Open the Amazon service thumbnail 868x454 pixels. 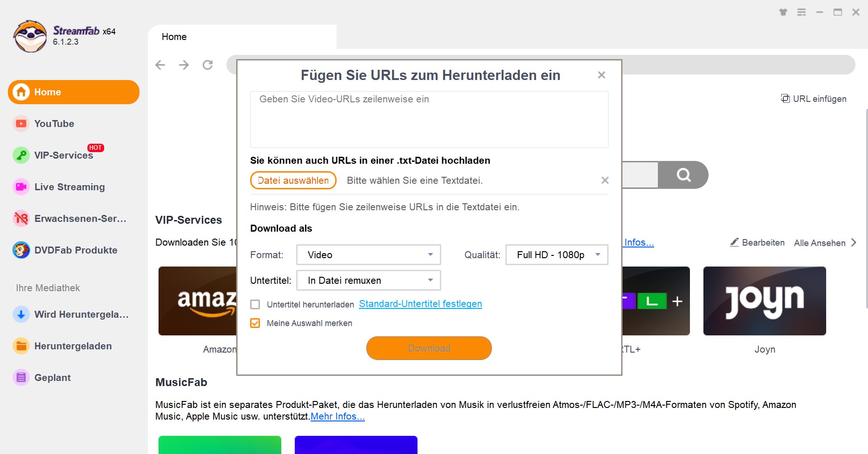tap(198, 301)
